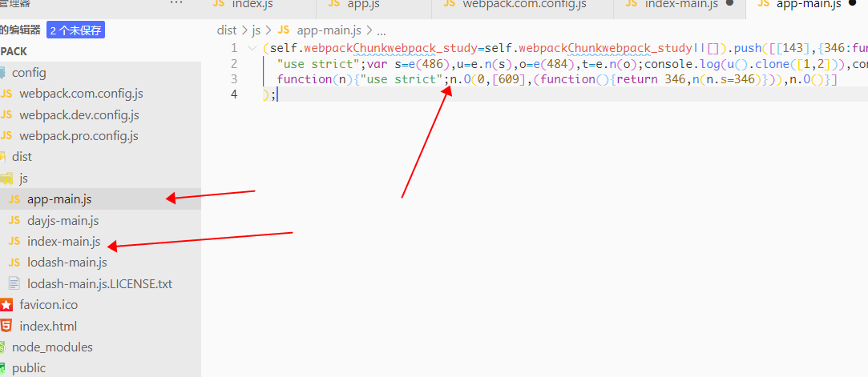Viewport: 868px width, 377px height.
Task: Click the unsaved dot on index-main.js tab
Action: [x=729, y=3]
